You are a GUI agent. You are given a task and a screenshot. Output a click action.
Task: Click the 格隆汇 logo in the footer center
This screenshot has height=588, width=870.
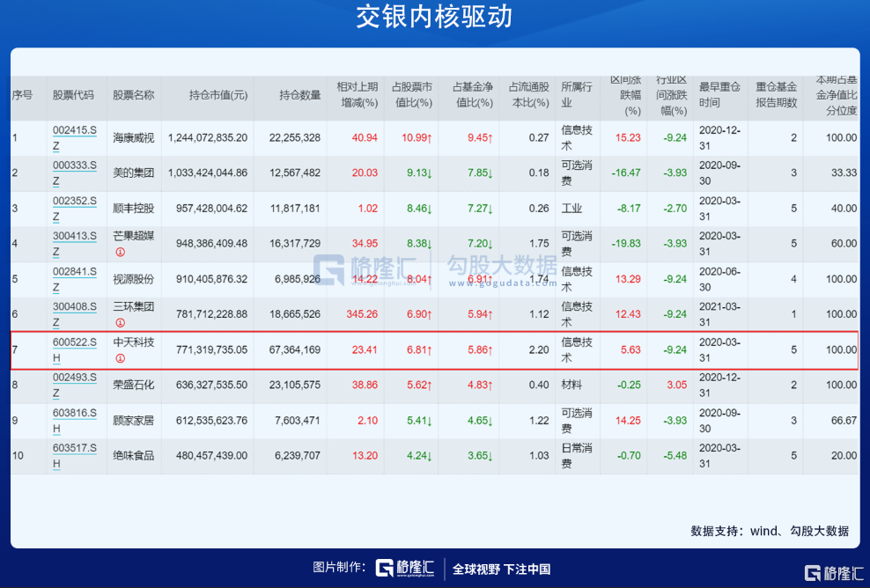coord(405,568)
